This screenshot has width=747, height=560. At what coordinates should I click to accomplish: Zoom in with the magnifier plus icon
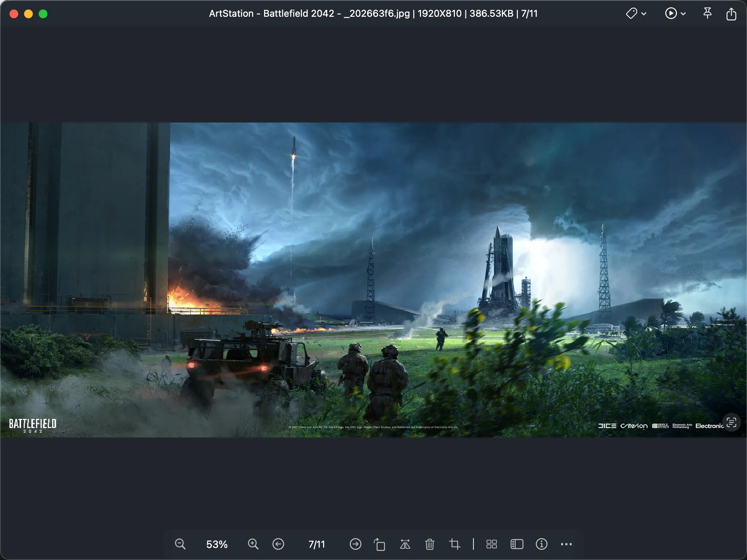pos(253,544)
